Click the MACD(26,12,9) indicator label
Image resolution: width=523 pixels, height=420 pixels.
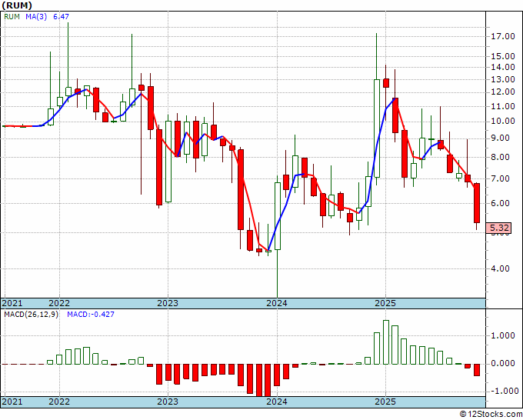click(31, 315)
